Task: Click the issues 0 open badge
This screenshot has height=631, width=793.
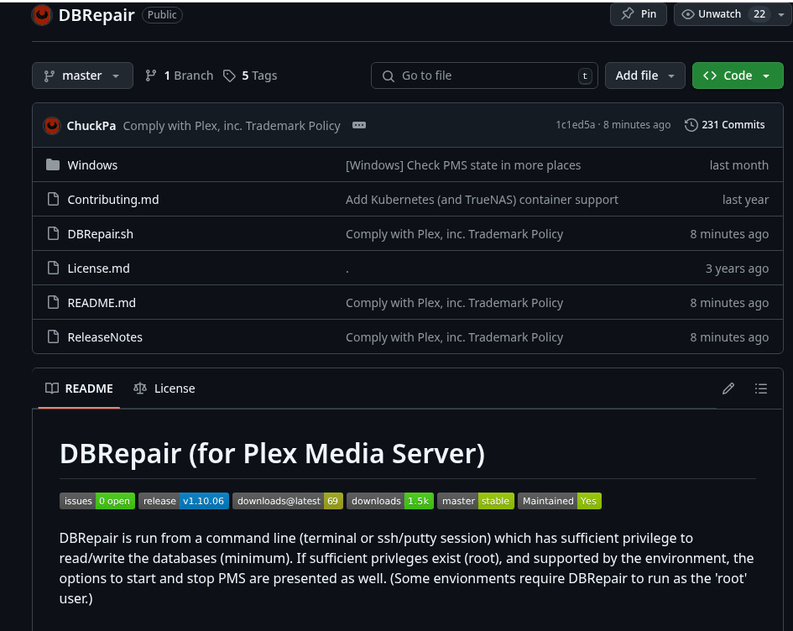Action: pos(97,501)
